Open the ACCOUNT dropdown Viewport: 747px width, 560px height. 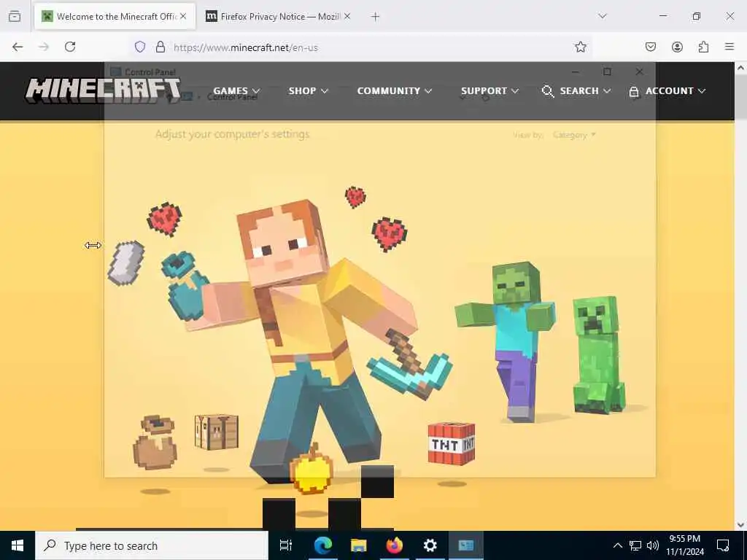tap(667, 91)
